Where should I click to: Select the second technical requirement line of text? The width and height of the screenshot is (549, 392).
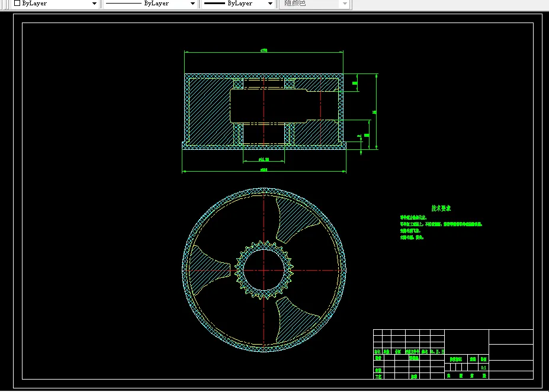click(441, 224)
